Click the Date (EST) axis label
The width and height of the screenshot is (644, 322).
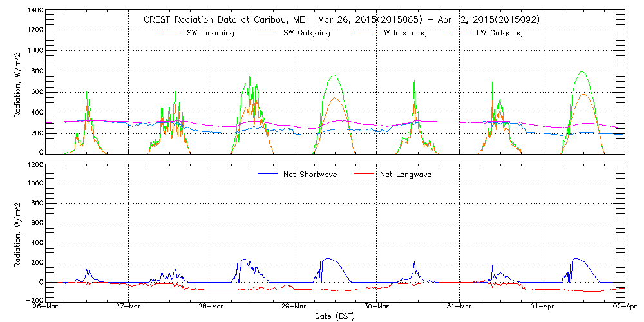pyautogui.click(x=336, y=316)
